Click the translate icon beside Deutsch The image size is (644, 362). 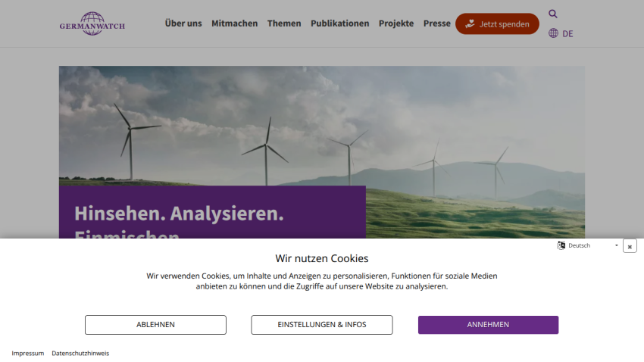click(561, 245)
